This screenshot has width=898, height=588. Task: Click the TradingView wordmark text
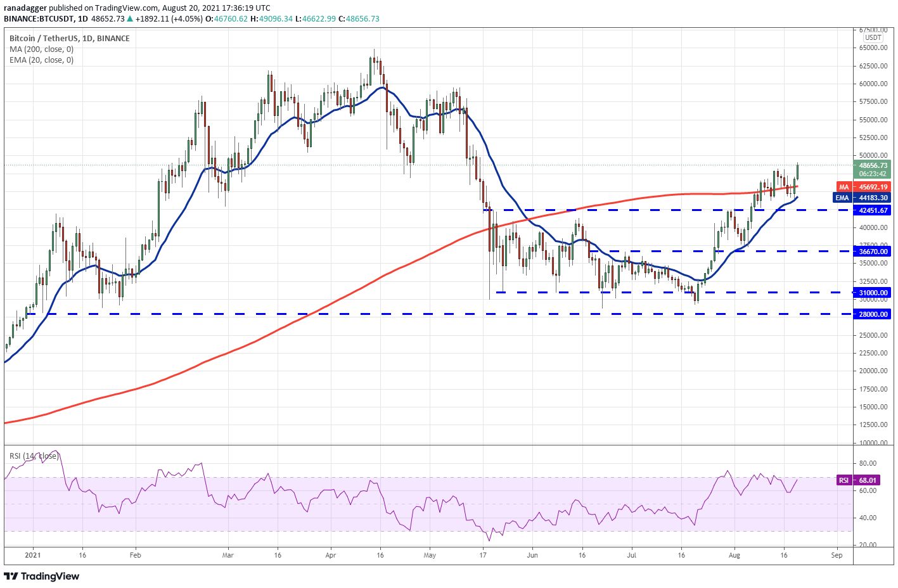(x=50, y=576)
